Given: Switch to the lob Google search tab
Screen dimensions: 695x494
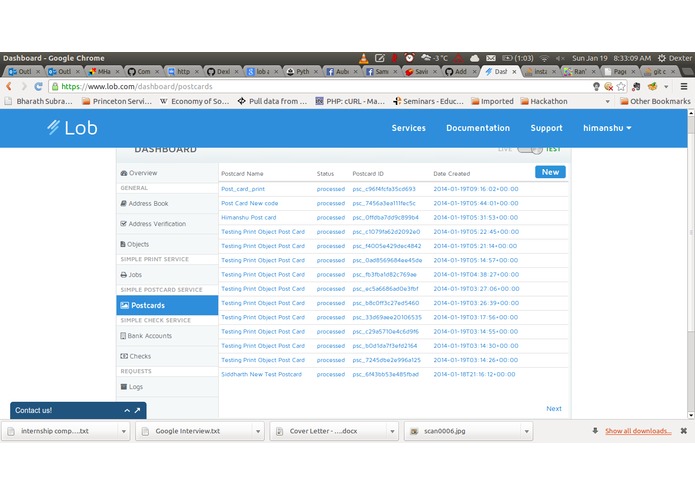Looking at the screenshot, I should coord(262,71).
